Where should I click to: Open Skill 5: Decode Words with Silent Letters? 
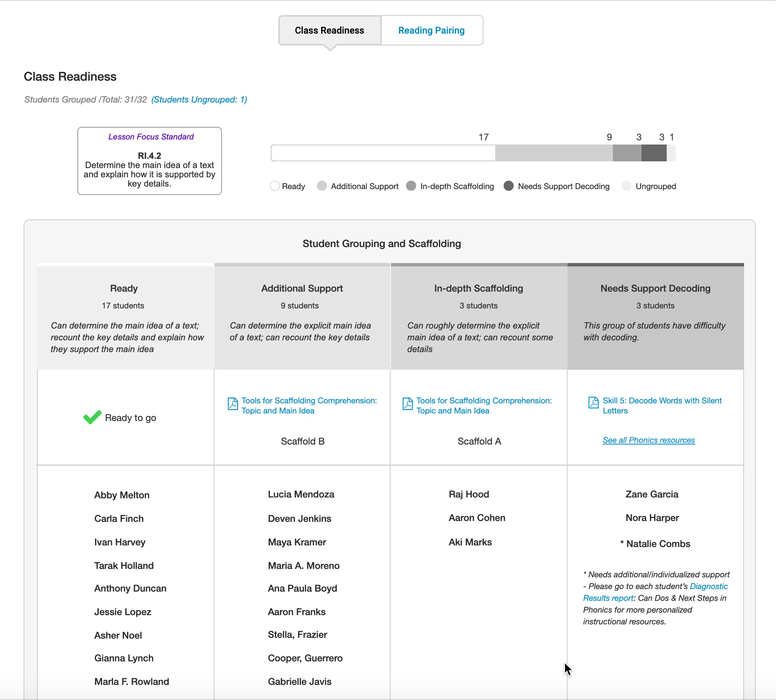662,405
